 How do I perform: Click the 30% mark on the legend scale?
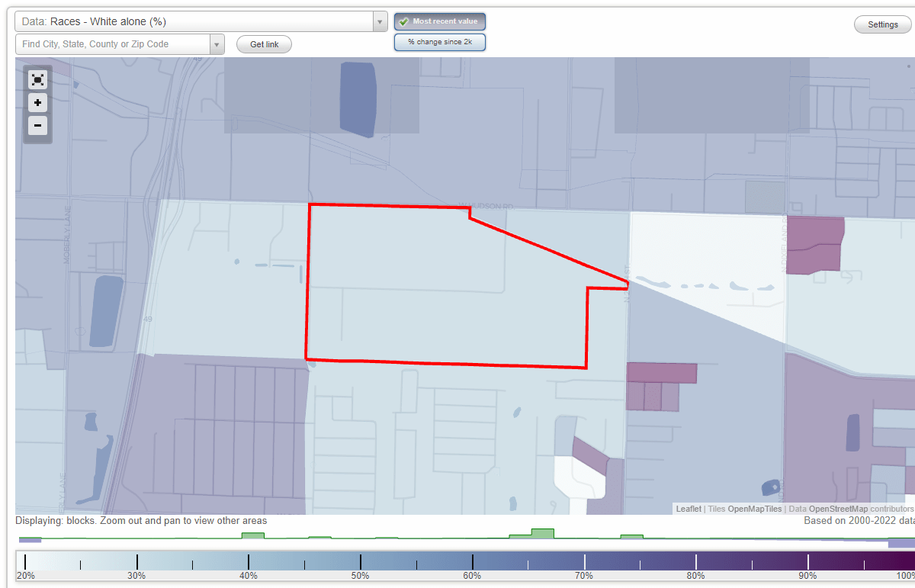coord(136,576)
